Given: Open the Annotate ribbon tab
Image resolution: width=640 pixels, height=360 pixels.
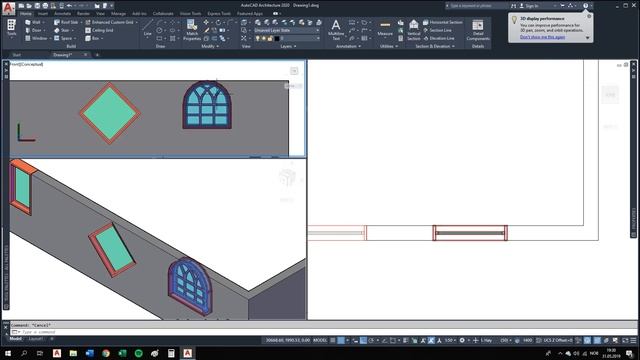Looking at the screenshot, I should coord(62,13).
